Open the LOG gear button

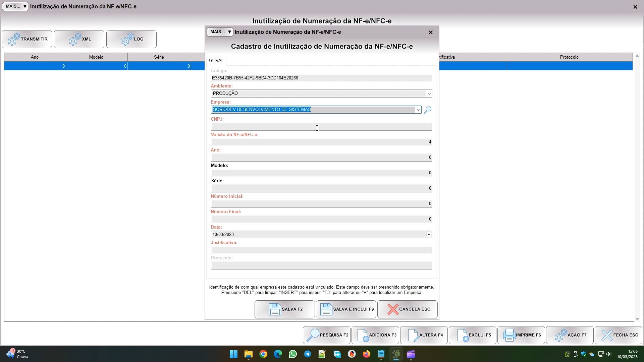(131, 39)
